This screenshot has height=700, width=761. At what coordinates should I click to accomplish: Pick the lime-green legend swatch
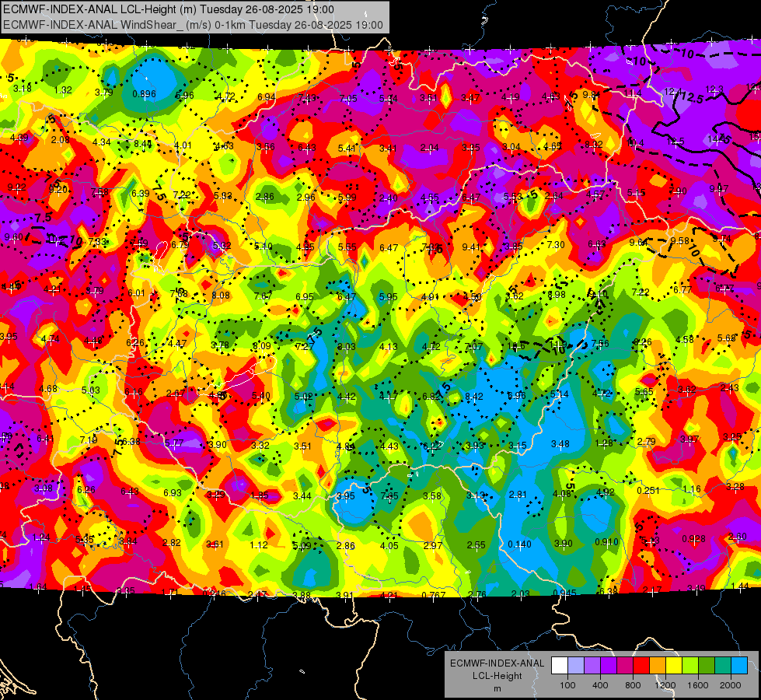tap(690, 666)
